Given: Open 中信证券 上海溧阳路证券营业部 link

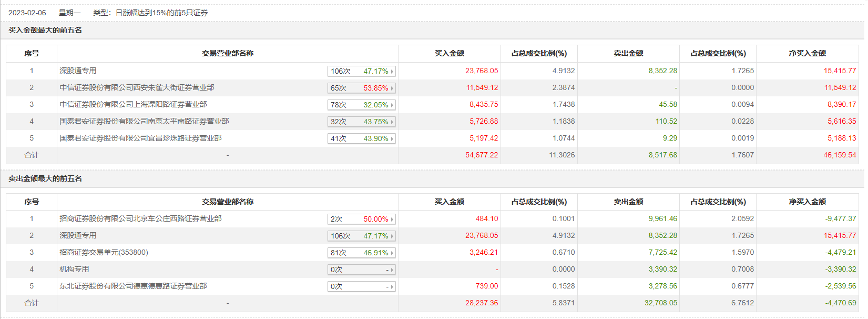Looking at the screenshot, I should pyautogui.click(x=133, y=104).
